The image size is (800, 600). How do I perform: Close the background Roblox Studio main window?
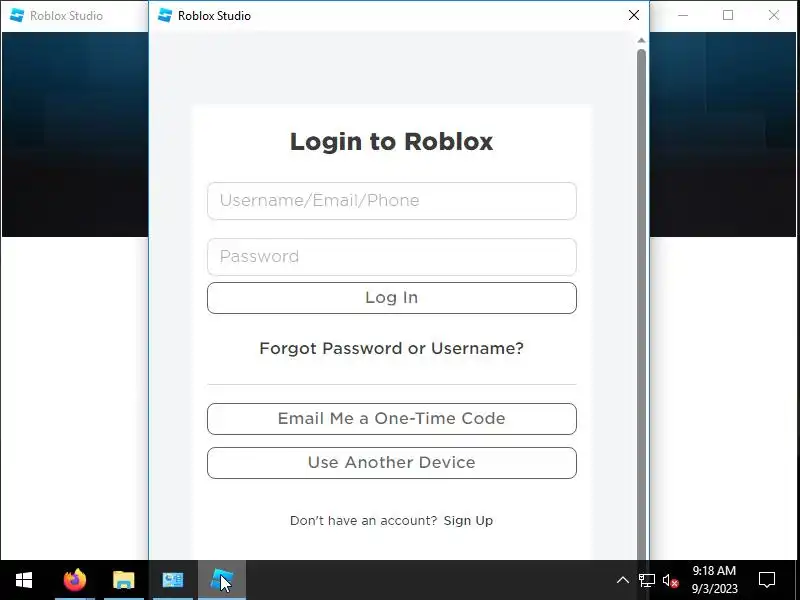tap(773, 15)
